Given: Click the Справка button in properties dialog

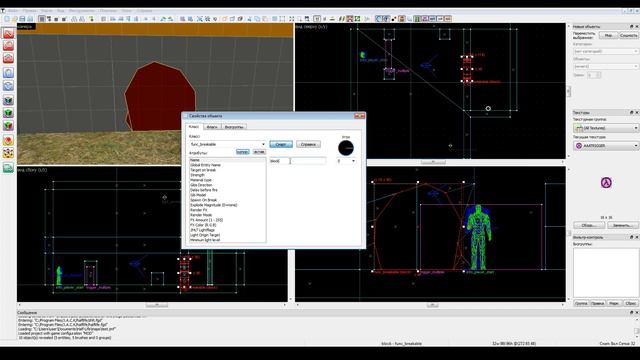Looking at the screenshot, I should [x=308, y=144].
